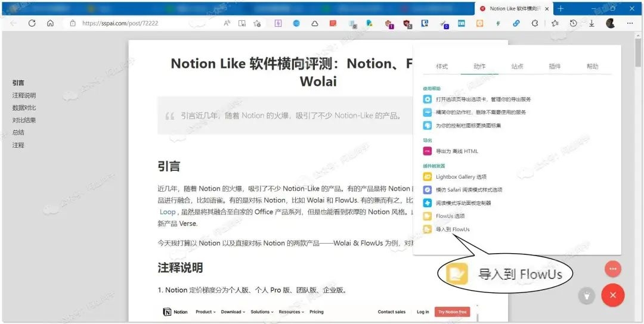
Task: Click the simplify action bar help entry
Action: pos(475,112)
